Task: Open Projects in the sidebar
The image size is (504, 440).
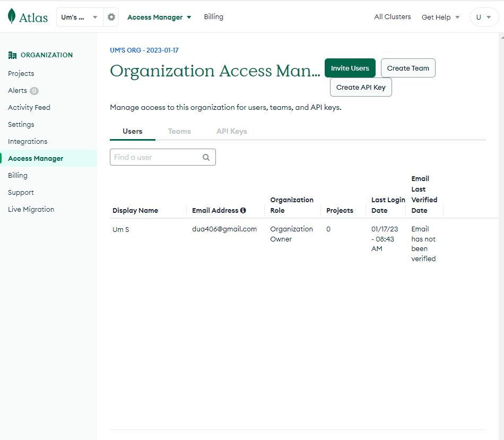Action: pyautogui.click(x=21, y=74)
